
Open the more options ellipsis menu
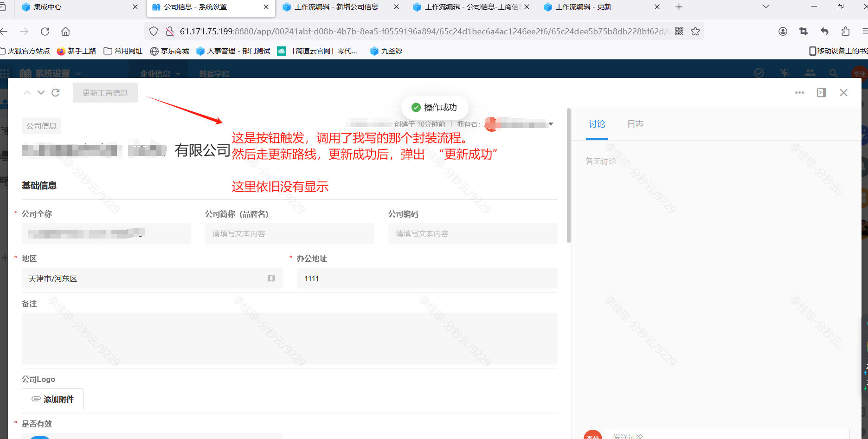click(x=799, y=93)
